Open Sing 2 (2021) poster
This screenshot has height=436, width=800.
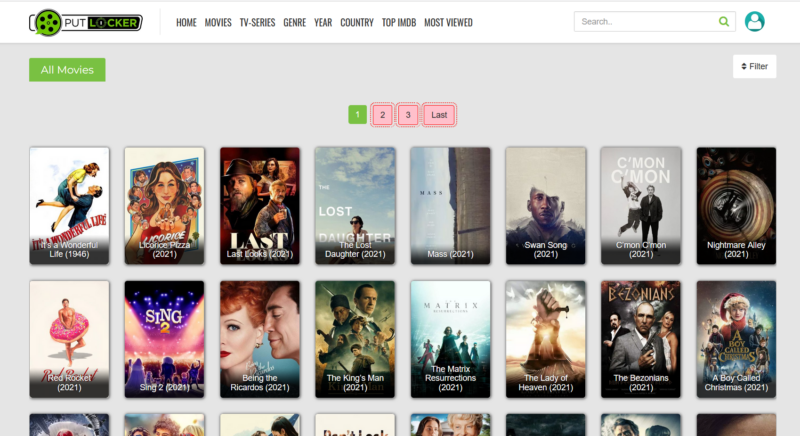(164, 339)
